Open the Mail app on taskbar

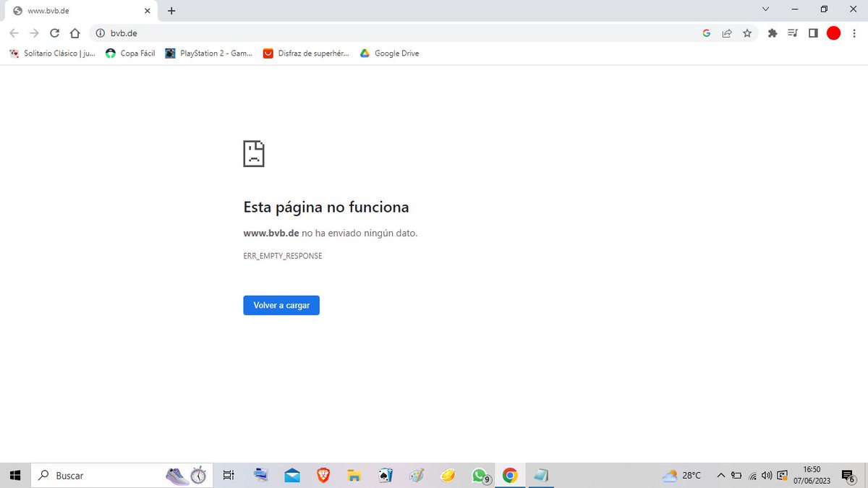click(292, 475)
